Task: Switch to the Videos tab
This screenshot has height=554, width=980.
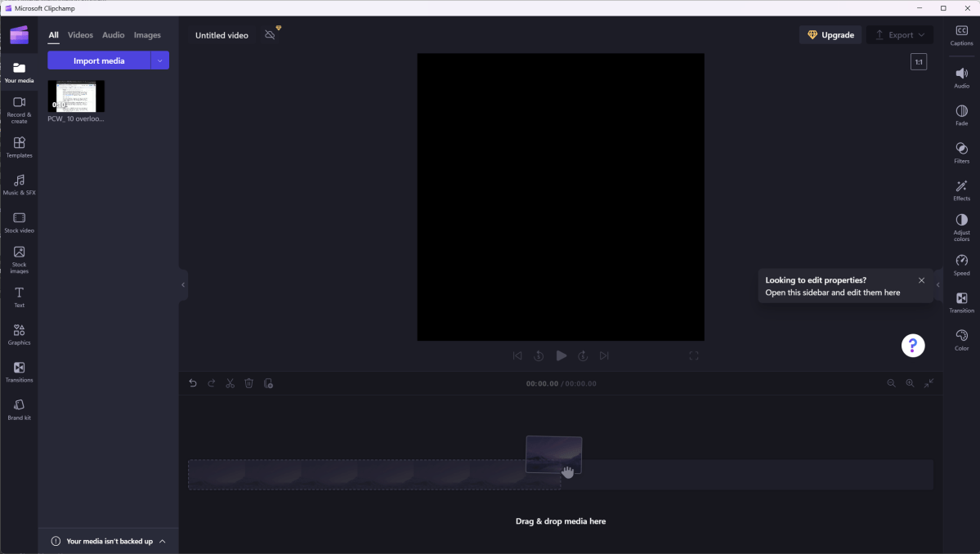Action: [x=80, y=35]
